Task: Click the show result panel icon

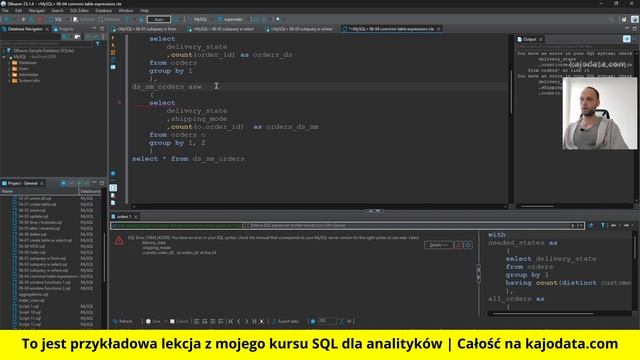Action: click(113, 188)
